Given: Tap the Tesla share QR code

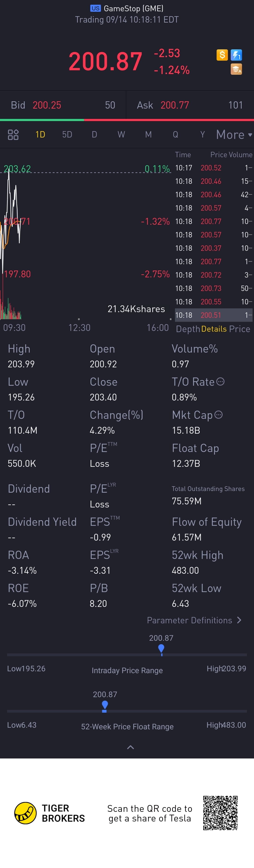Looking at the screenshot, I should [x=220, y=813].
